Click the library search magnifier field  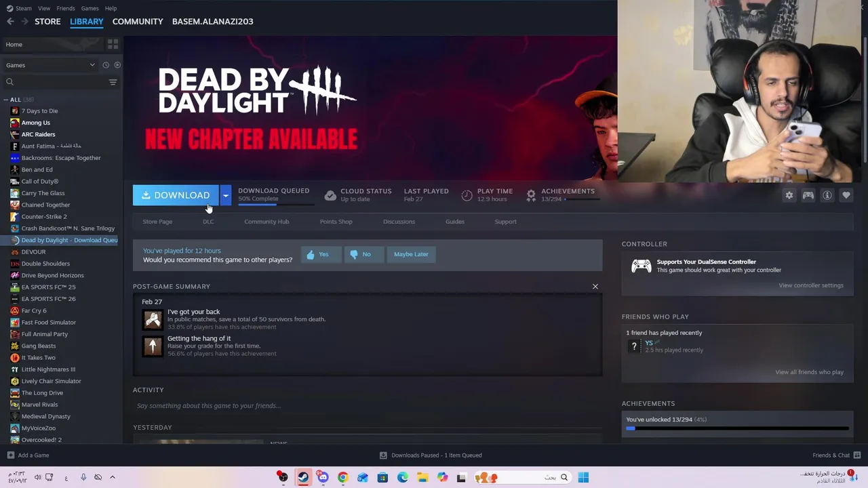[x=54, y=82]
